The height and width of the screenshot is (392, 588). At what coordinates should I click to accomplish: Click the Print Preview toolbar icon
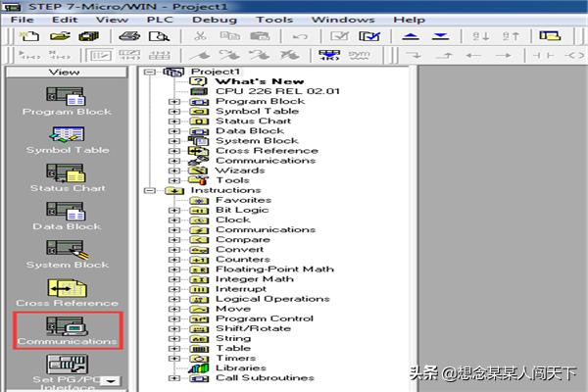click(x=159, y=36)
